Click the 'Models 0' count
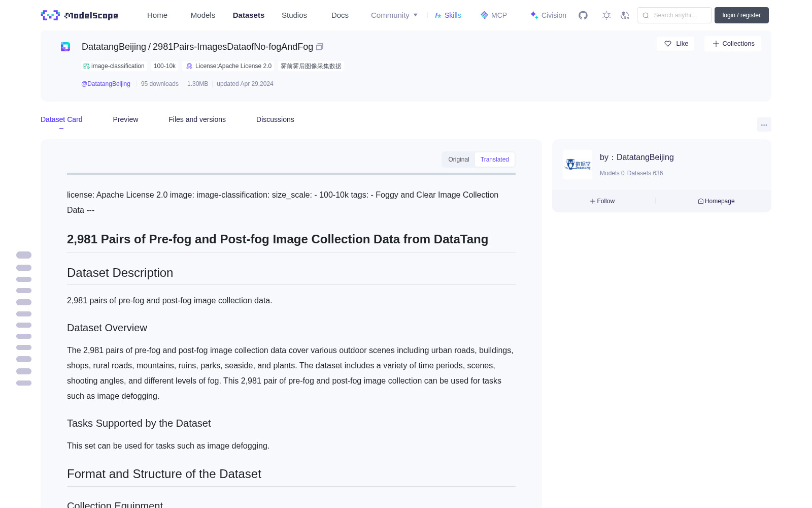Screen dimensions: 812x508 [x=612, y=173]
